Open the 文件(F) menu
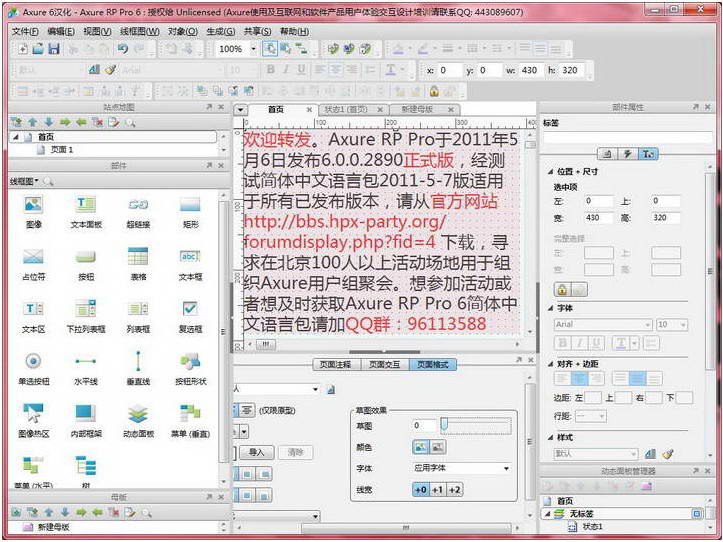The width and height of the screenshot is (723, 542). [x=25, y=31]
